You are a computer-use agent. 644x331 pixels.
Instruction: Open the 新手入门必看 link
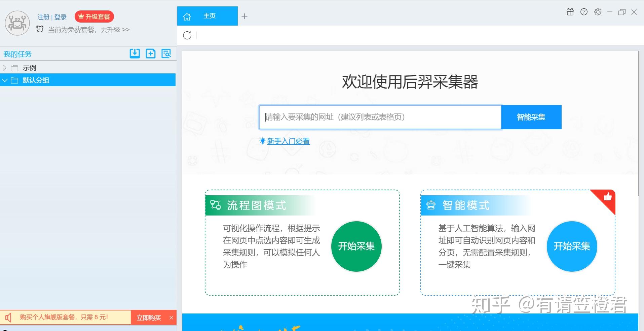point(288,141)
